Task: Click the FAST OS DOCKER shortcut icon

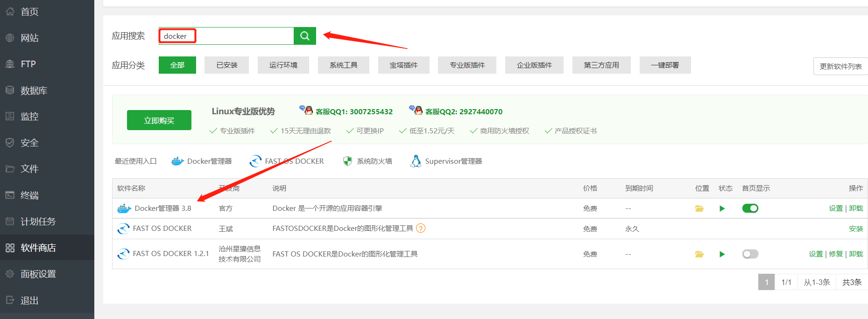Action: [x=255, y=161]
